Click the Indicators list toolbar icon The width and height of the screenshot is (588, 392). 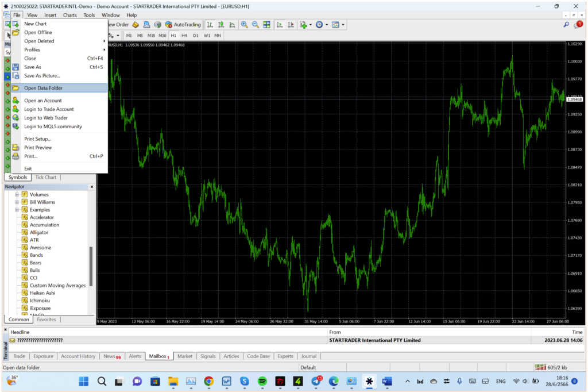tap(303, 25)
